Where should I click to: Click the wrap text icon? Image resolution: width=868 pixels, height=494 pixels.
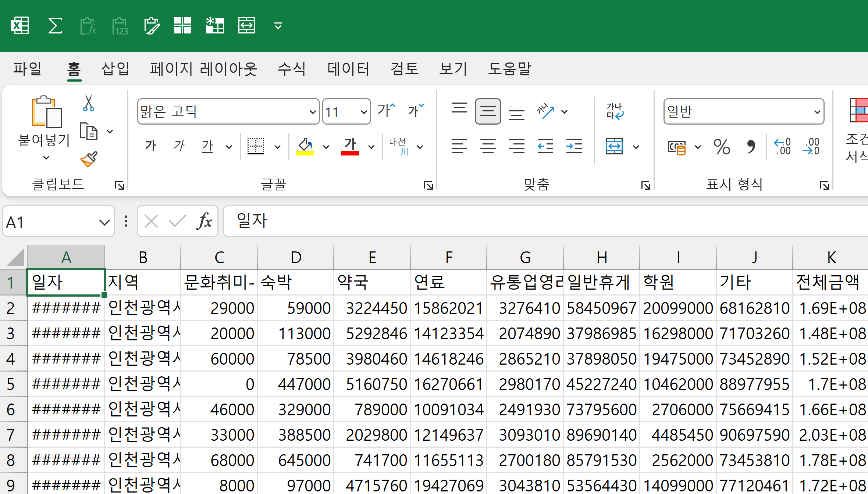(x=615, y=111)
